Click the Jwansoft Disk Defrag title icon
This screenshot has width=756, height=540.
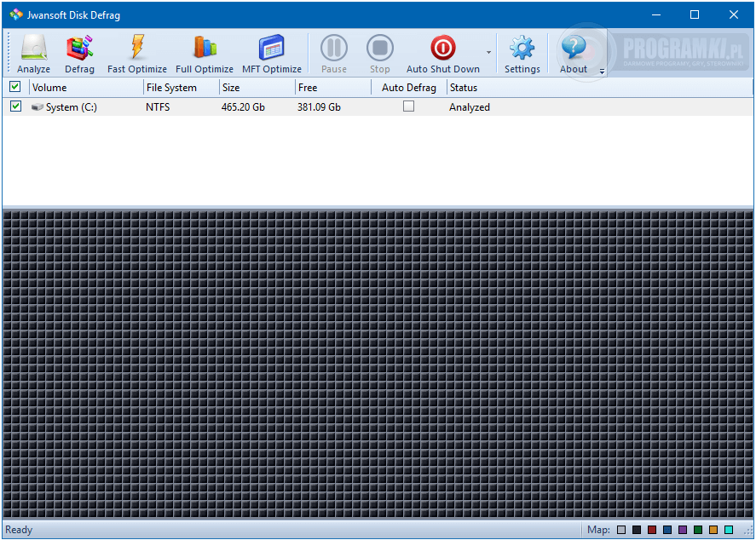[x=16, y=14]
